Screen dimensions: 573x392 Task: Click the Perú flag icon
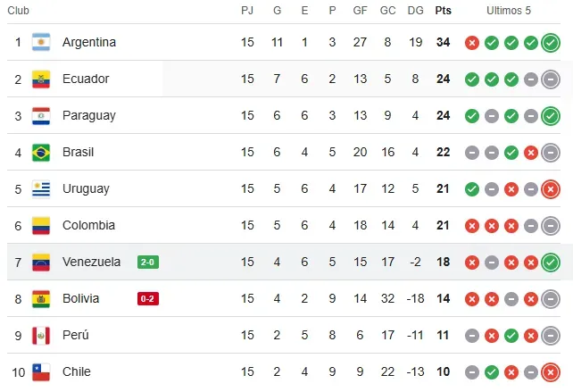(x=41, y=335)
